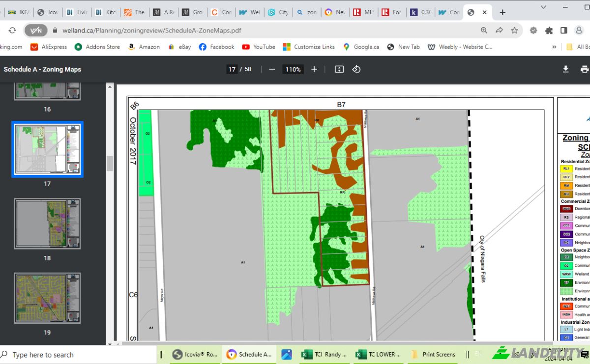Click the fit to page icon
The image size is (590, 364).
[x=339, y=69]
